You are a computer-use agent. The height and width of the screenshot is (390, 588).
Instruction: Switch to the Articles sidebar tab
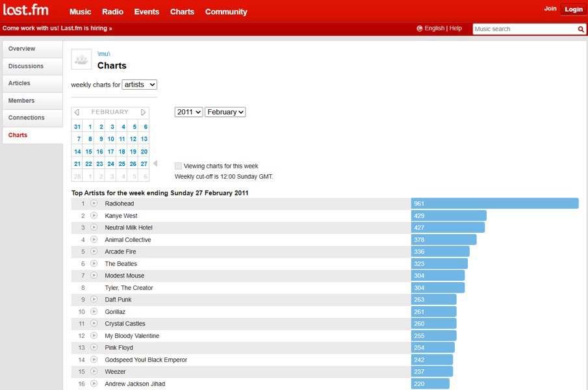[x=32, y=83]
